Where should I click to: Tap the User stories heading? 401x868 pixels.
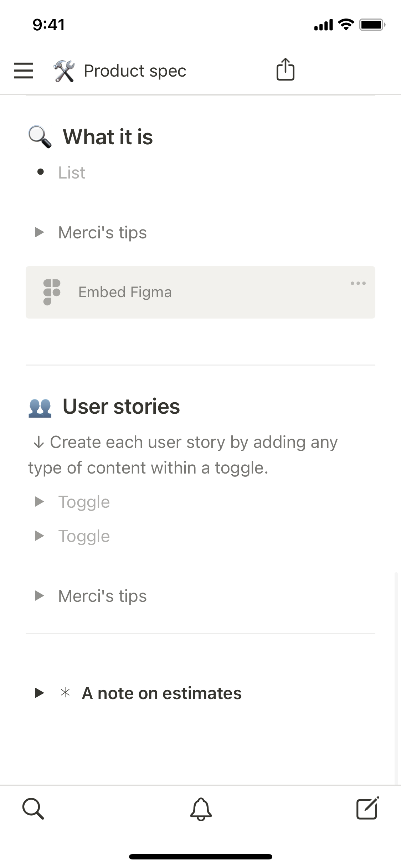tap(121, 407)
